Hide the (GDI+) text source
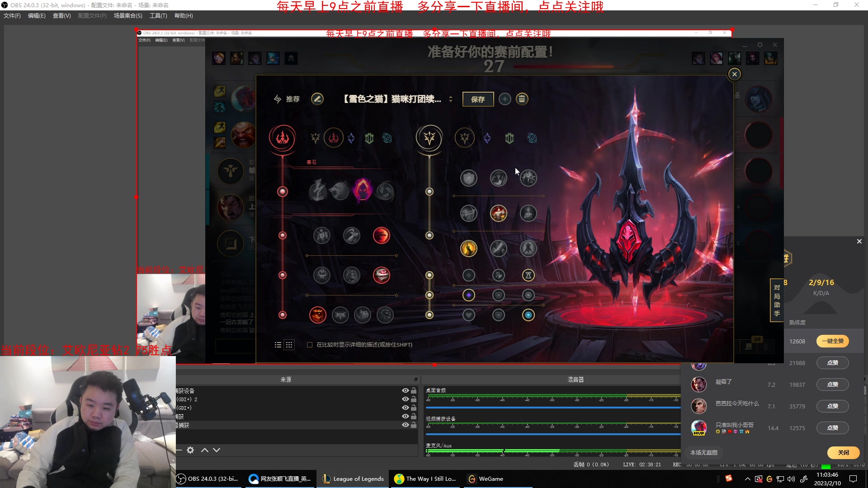The image size is (868, 488). tap(406, 408)
